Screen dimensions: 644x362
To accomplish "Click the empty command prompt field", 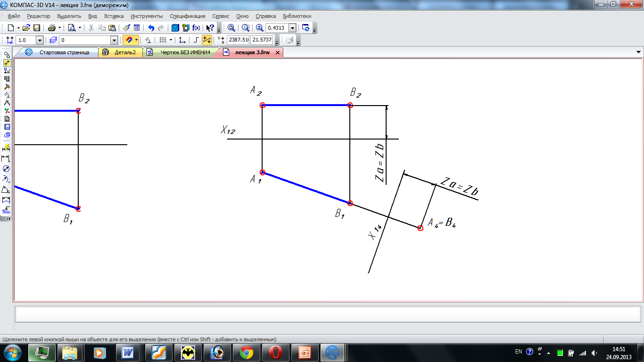I will pos(328,313).
